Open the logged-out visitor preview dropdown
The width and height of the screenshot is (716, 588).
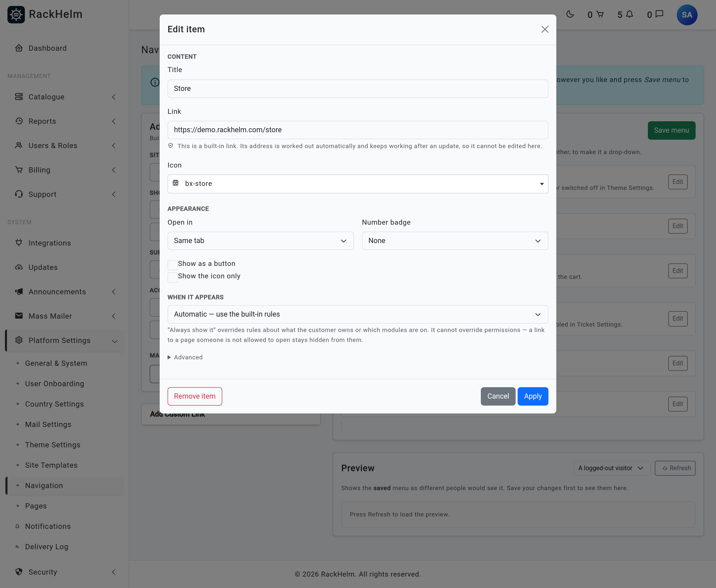pyautogui.click(x=612, y=468)
